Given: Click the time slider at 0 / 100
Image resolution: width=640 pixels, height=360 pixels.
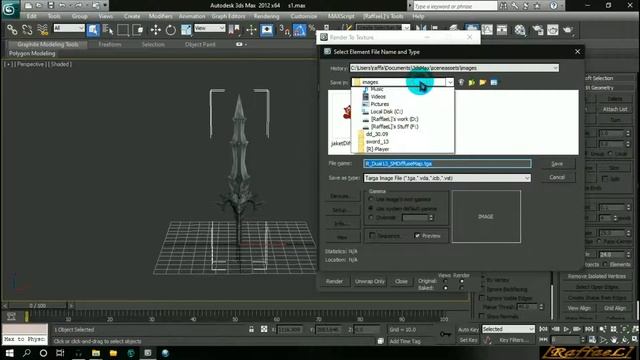Looking at the screenshot, I should (38, 305).
